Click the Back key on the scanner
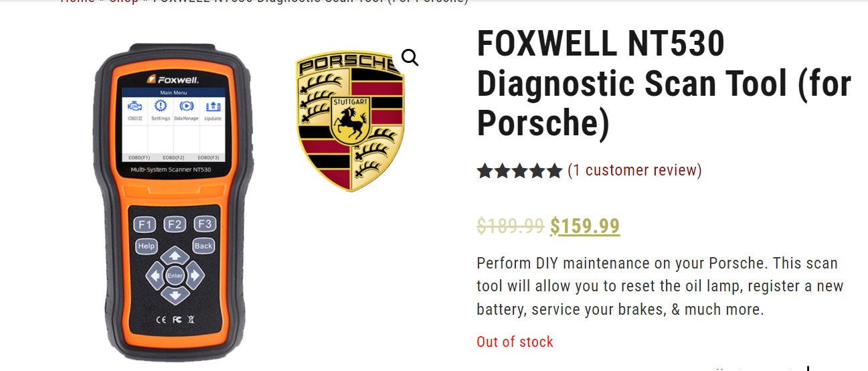Image resolution: width=868 pixels, height=371 pixels. tap(203, 246)
